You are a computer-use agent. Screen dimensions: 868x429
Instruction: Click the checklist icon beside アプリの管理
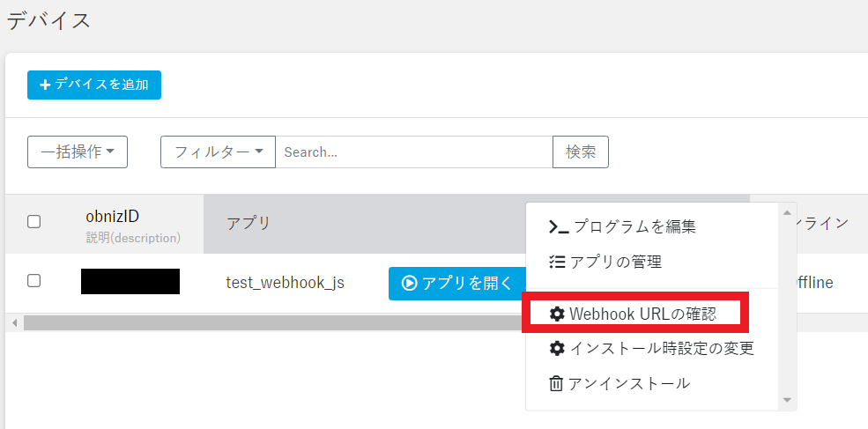click(x=556, y=262)
